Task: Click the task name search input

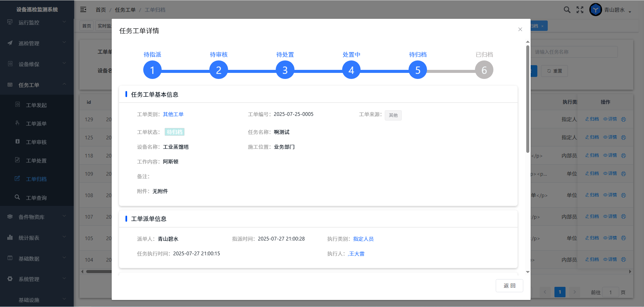Action: tap(574, 52)
